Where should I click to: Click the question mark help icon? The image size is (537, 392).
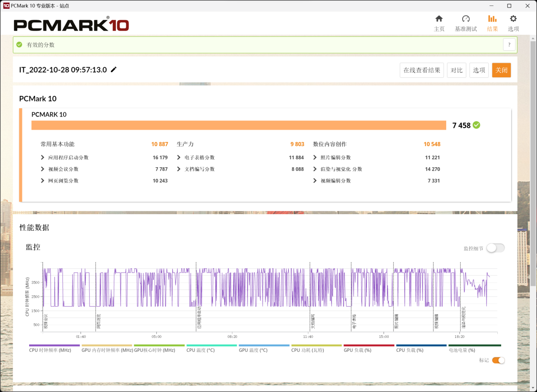(509, 44)
